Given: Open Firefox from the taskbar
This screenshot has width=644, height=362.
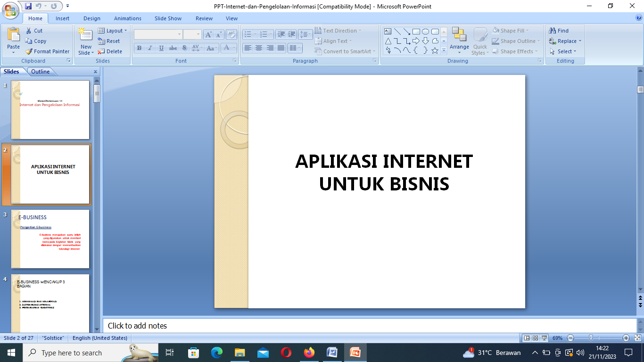Looking at the screenshot, I should (x=309, y=353).
